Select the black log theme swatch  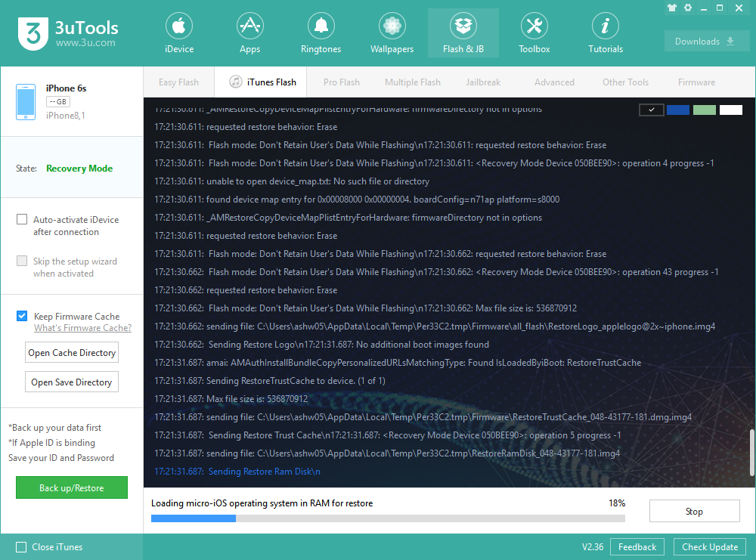652,110
